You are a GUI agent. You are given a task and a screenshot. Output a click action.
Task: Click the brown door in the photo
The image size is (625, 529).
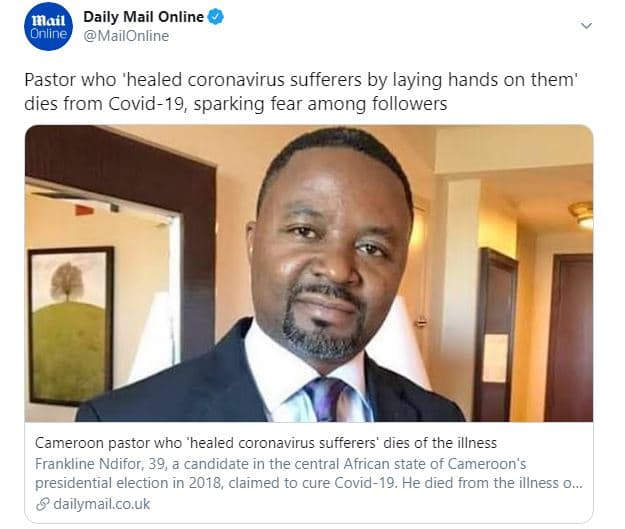pyautogui.click(x=568, y=337)
